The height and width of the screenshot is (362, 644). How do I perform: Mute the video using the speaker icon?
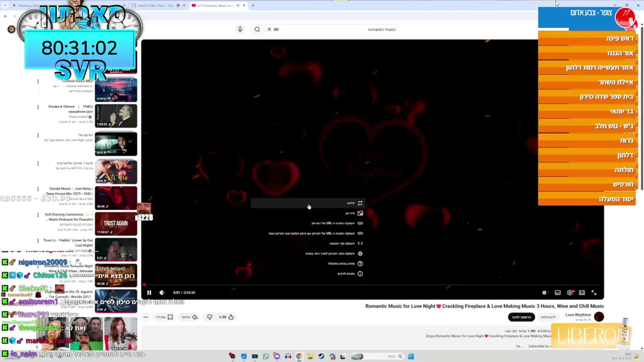click(x=162, y=293)
